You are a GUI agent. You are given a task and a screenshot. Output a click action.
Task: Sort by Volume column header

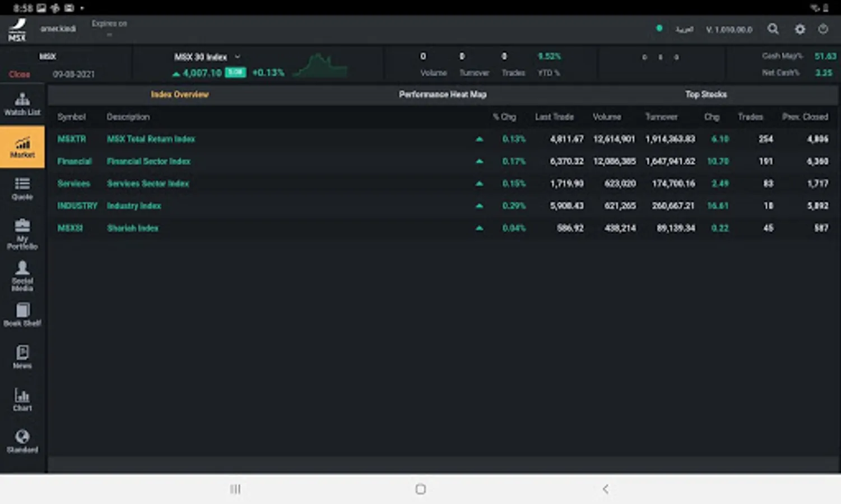pos(607,117)
